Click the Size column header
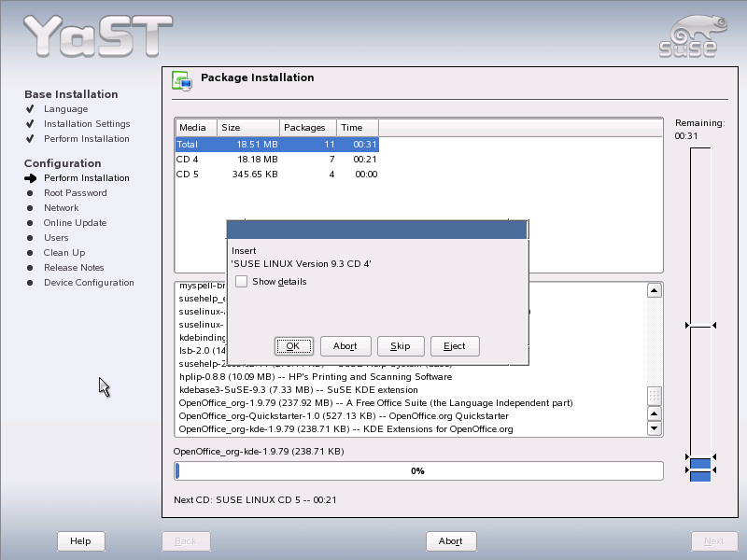This screenshot has width=747, height=560. click(x=248, y=128)
